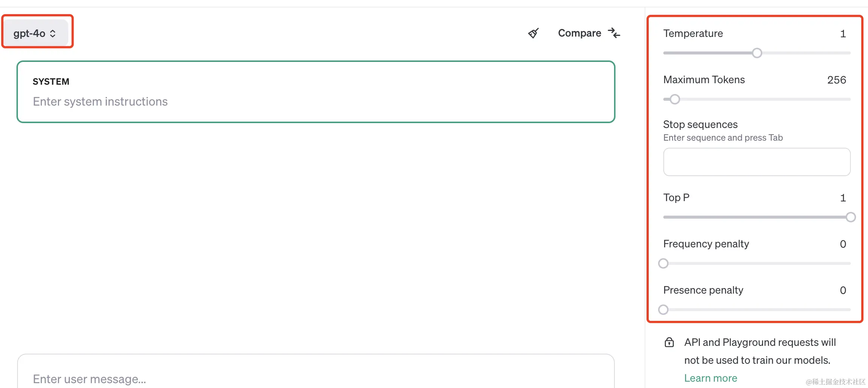
Task: Click the Temperature value 1
Action: [x=843, y=34]
